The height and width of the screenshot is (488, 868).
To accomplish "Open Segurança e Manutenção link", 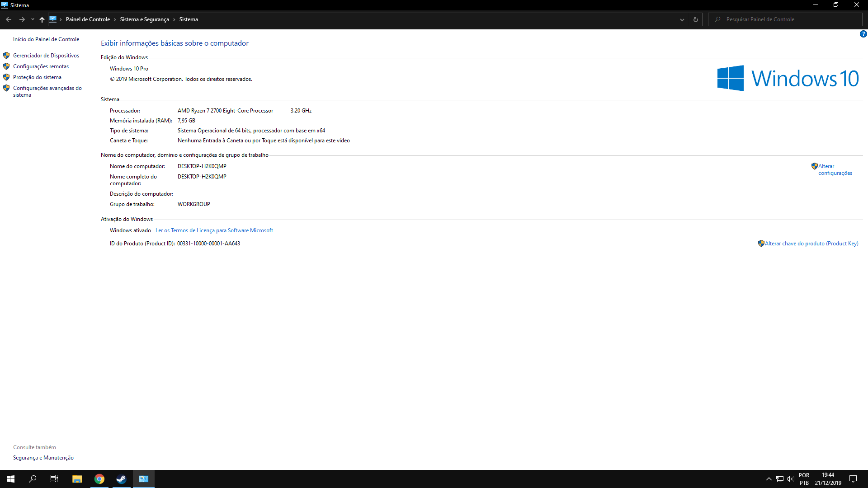I will click(x=43, y=458).
